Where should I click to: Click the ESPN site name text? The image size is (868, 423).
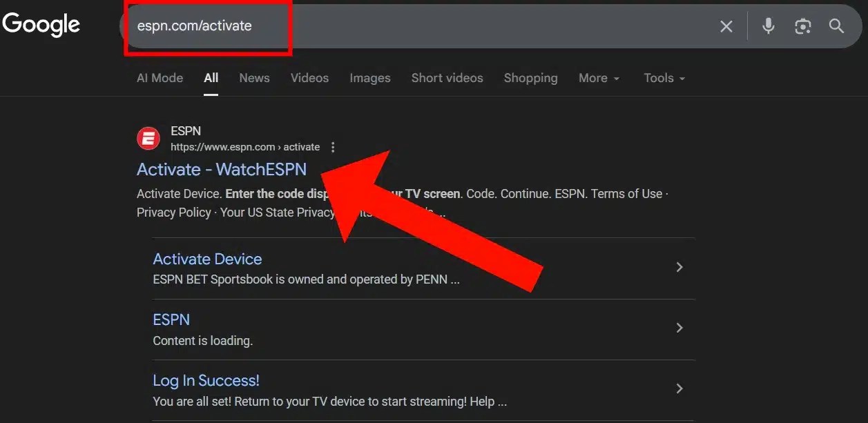(186, 131)
